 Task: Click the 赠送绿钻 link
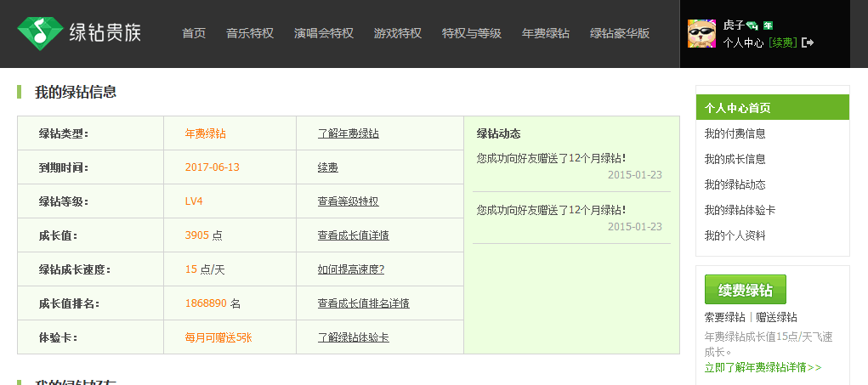pos(777,317)
